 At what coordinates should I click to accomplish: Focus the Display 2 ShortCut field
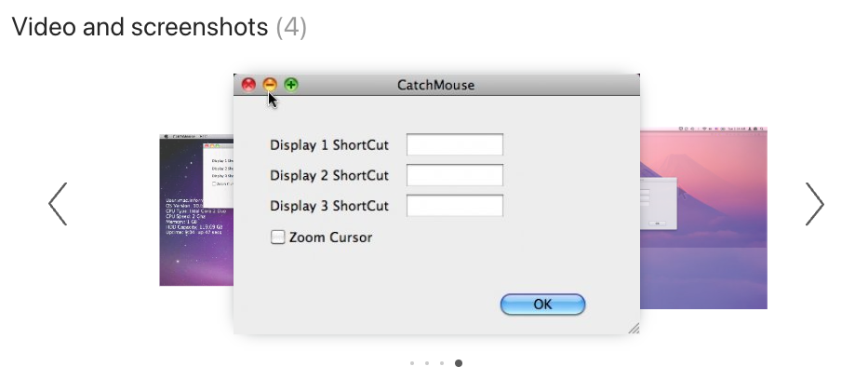point(455,175)
